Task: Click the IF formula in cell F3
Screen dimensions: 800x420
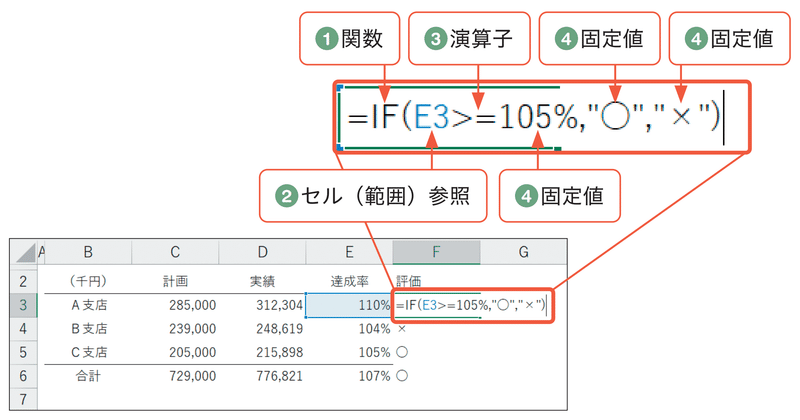Action: coord(471,305)
